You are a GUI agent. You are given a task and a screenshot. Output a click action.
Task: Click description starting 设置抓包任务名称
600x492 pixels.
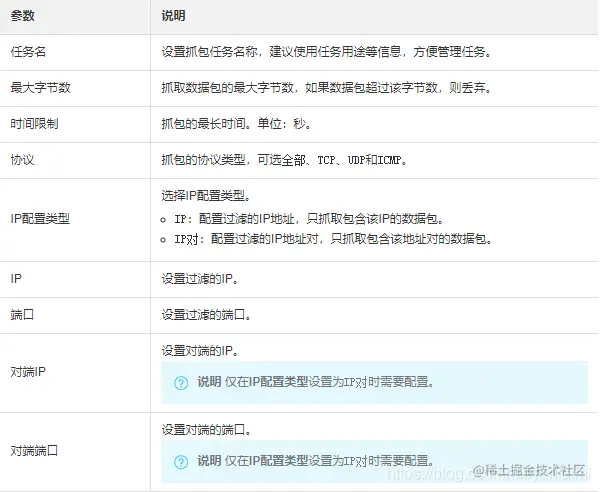(x=327, y=52)
